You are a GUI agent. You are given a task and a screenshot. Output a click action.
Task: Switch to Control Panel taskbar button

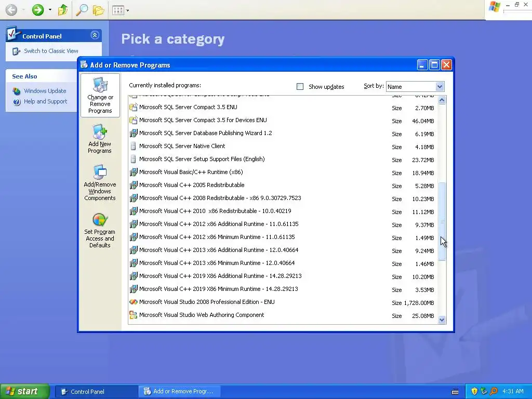coord(96,392)
